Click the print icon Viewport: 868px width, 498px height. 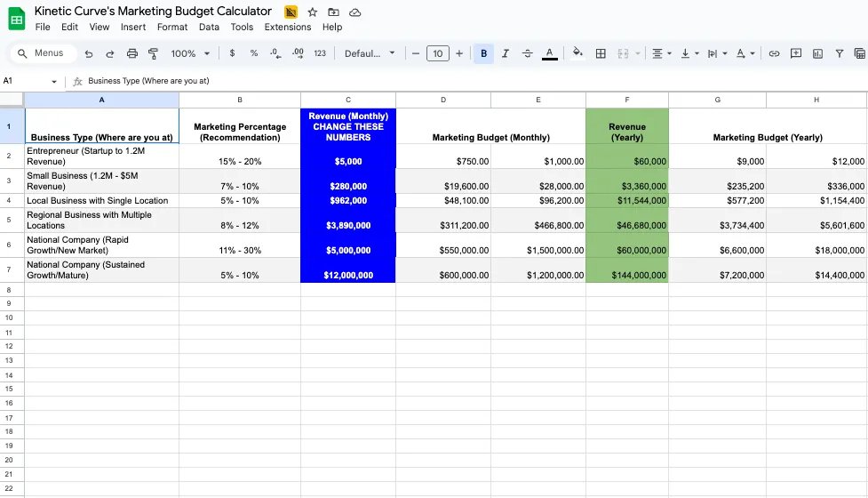tap(132, 53)
